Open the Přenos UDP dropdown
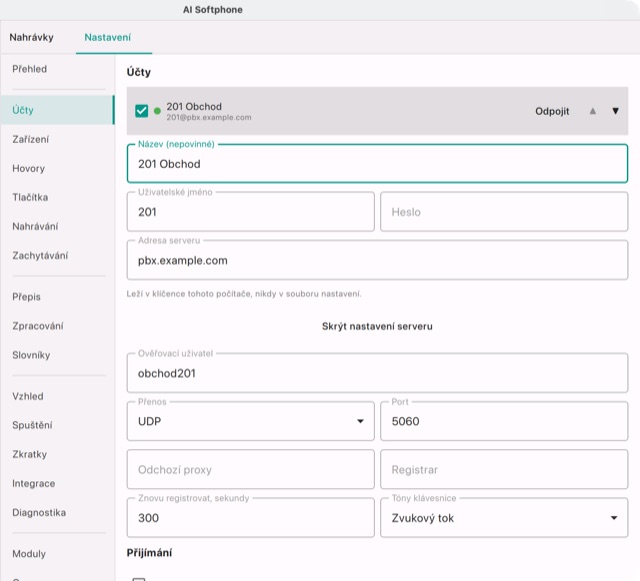Viewport: 640px width, 581px height. pos(251,421)
